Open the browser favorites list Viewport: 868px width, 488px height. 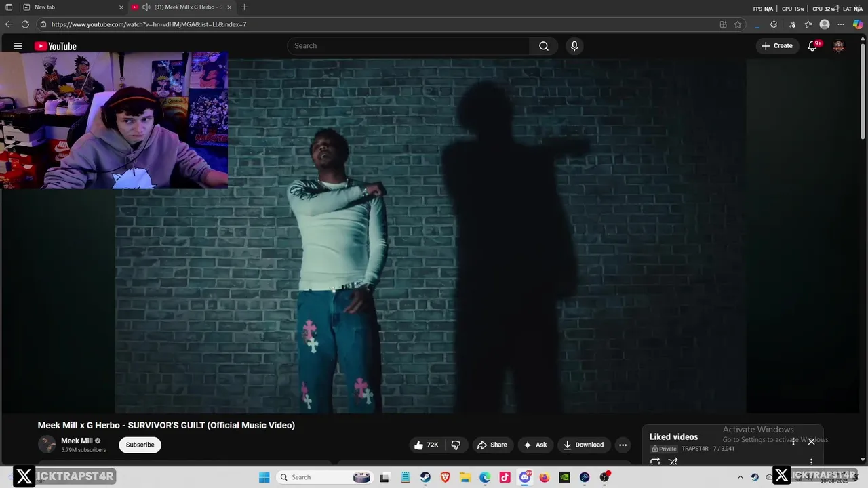[x=808, y=24]
